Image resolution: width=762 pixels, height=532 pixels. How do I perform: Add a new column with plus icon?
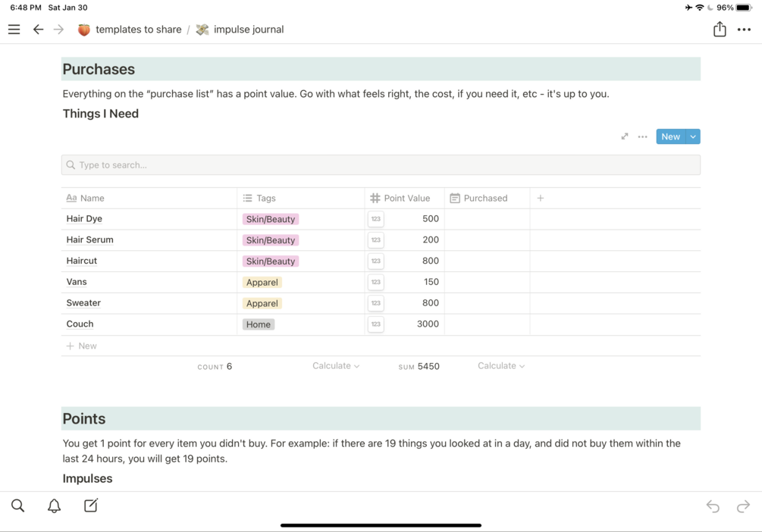click(x=541, y=199)
